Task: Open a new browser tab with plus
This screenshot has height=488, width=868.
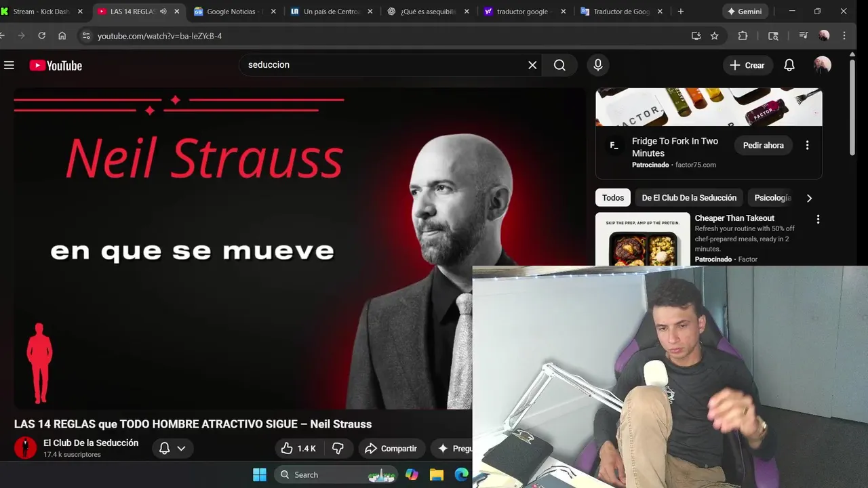Action: coord(681,12)
